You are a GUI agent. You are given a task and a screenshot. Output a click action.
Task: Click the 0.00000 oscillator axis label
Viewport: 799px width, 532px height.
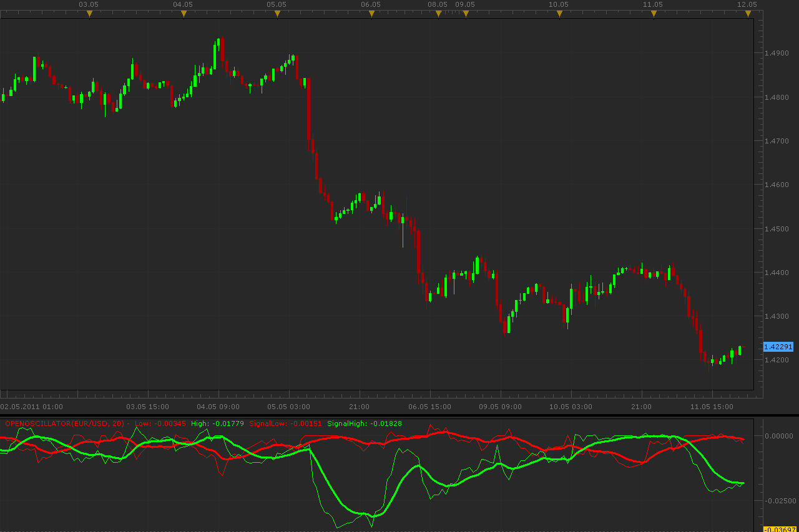click(x=778, y=435)
